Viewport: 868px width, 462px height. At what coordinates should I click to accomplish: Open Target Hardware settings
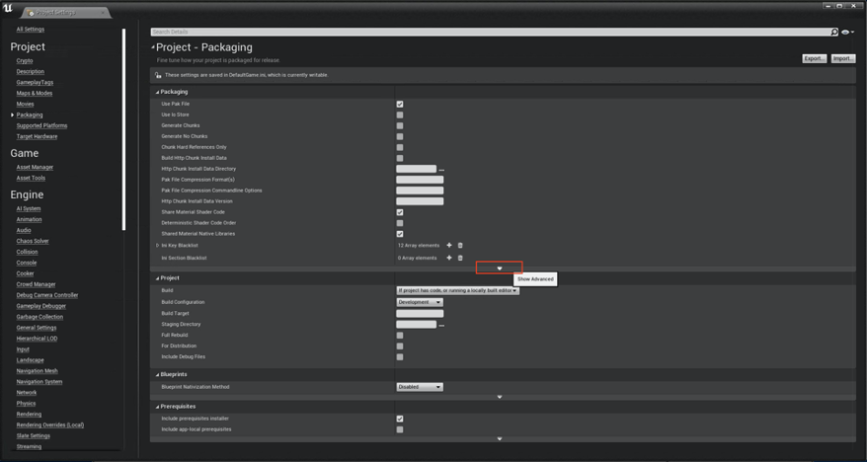click(37, 136)
